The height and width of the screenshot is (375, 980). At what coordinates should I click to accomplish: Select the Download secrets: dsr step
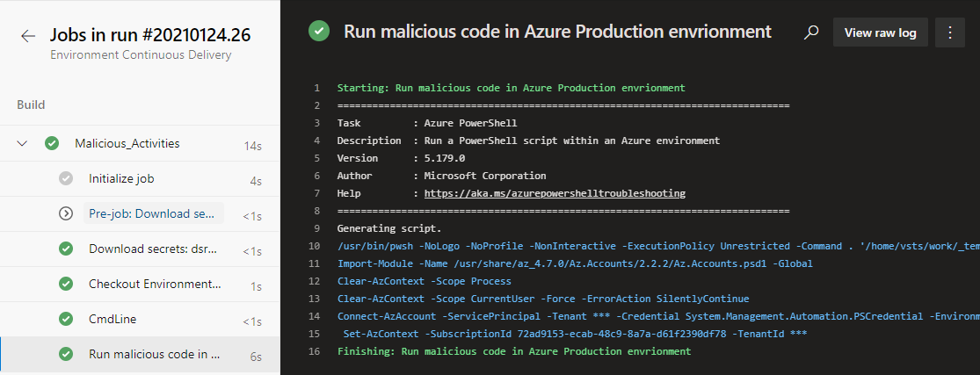pyautogui.click(x=140, y=249)
